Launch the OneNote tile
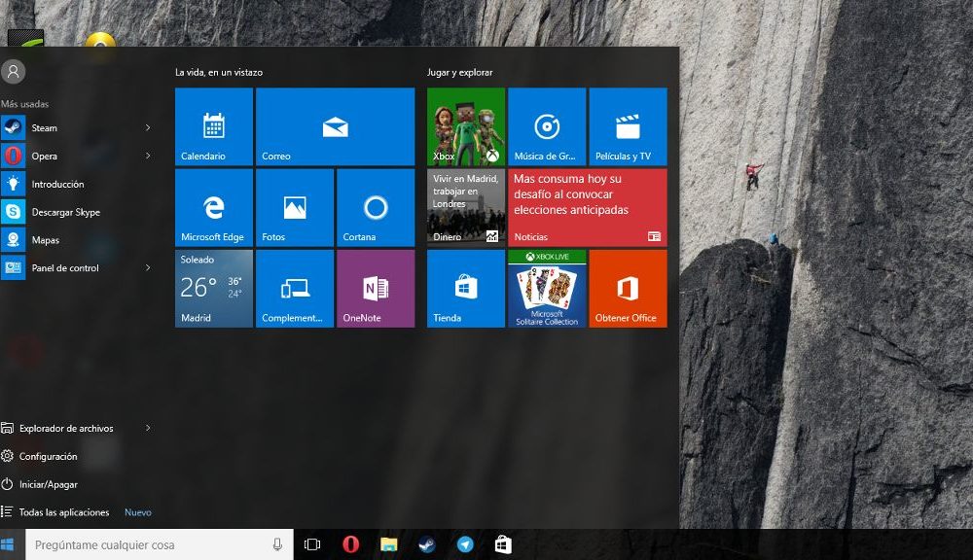The width and height of the screenshot is (973, 560). point(376,289)
